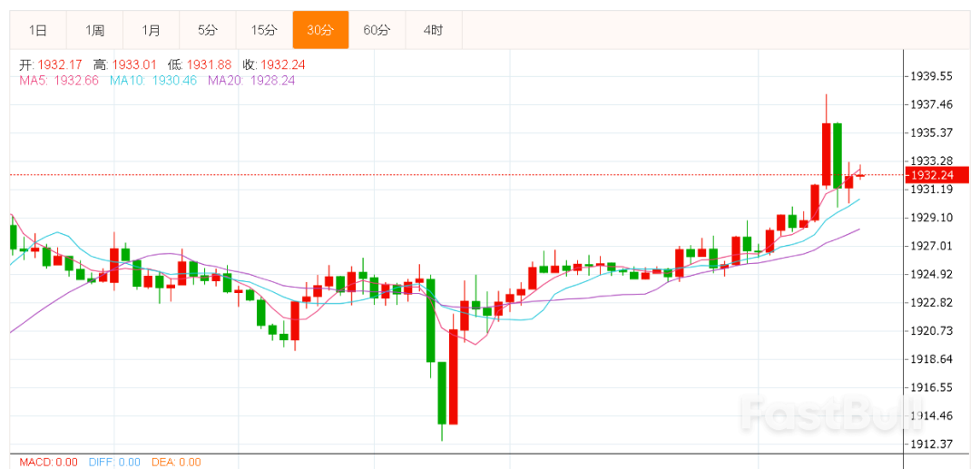Click the 1912.37 price axis label
The width and height of the screenshot is (980, 469).
click(x=931, y=444)
